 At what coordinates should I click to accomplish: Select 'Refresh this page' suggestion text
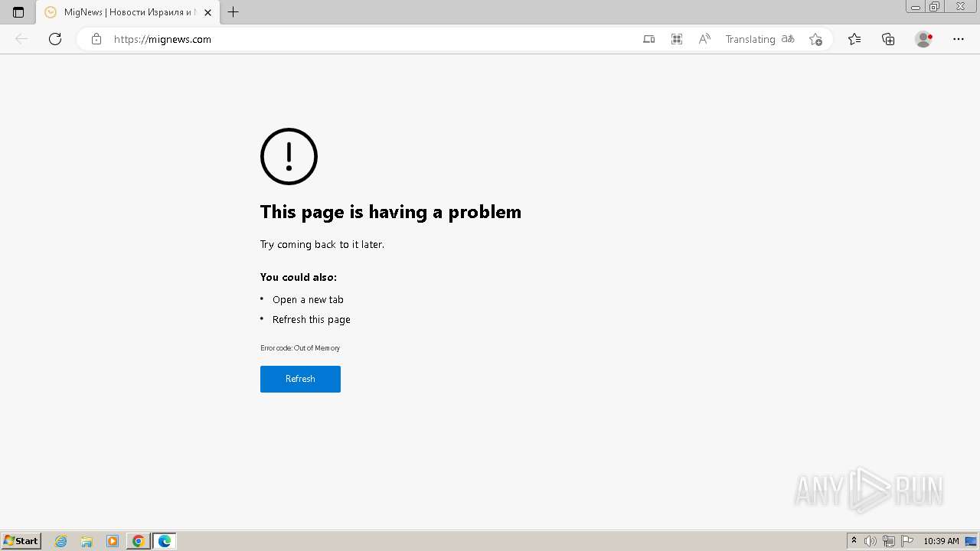click(312, 319)
